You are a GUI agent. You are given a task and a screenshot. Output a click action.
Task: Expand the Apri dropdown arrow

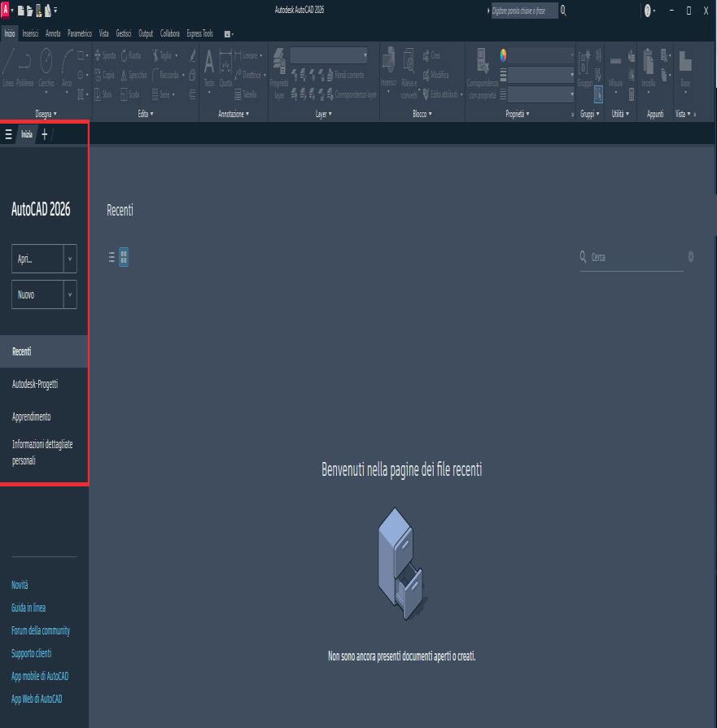click(x=70, y=259)
